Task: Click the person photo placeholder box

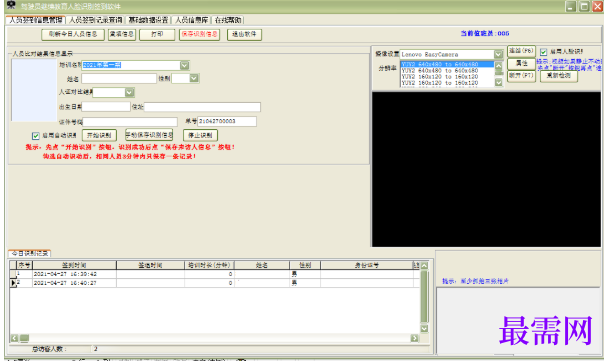Action: (34, 90)
